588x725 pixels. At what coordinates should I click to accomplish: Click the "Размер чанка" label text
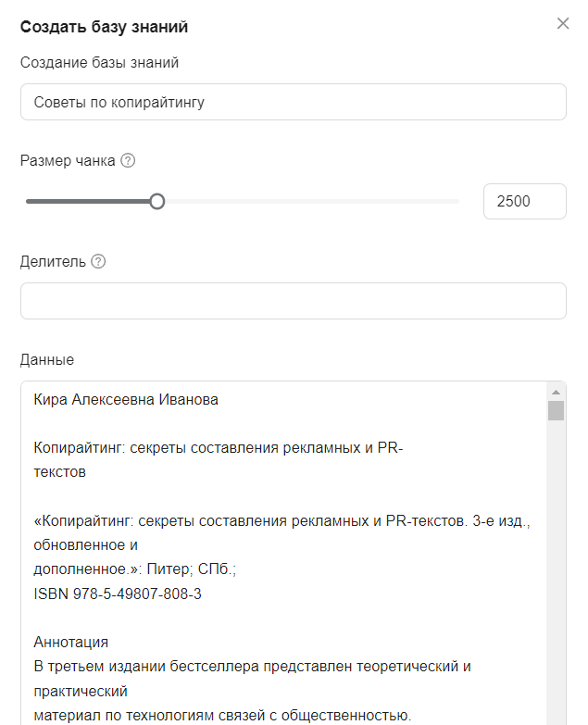point(68,160)
